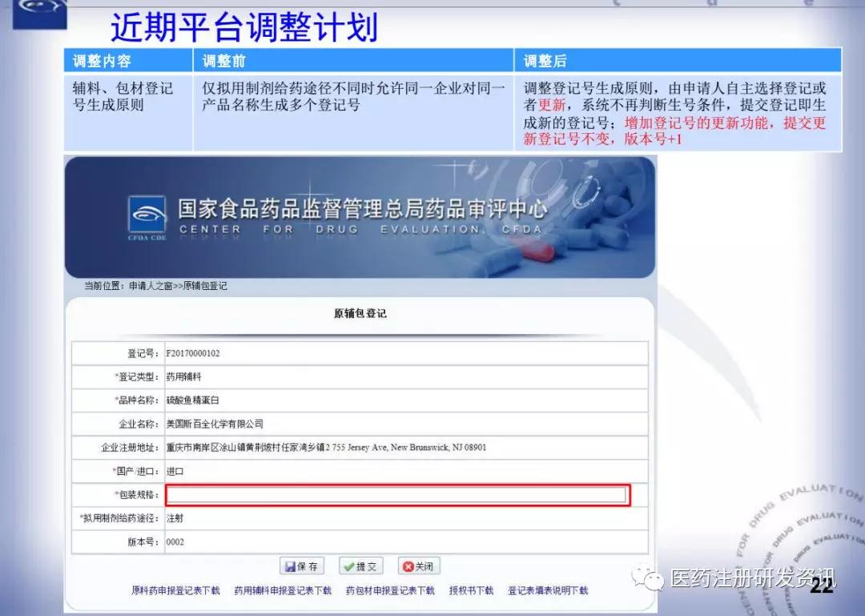The width and height of the screenshot is (865, 616).
Task: Click 申请人之窗 in the breadcrumb
Action: 151,286
